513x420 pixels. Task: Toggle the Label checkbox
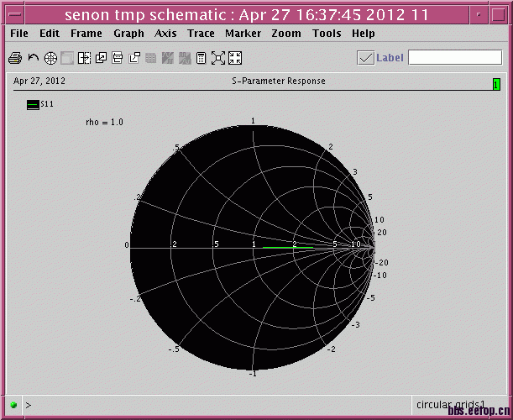(x=365, y=58)
